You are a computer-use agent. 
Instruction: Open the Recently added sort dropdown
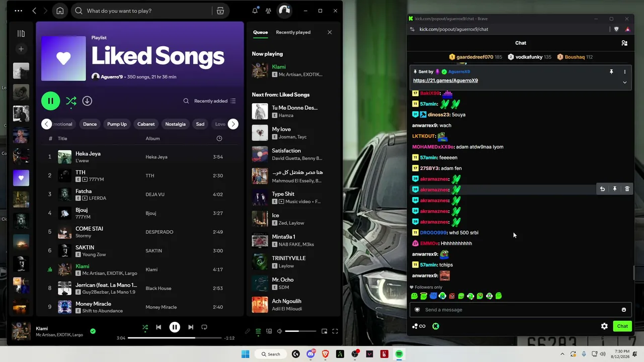point(215,101)
